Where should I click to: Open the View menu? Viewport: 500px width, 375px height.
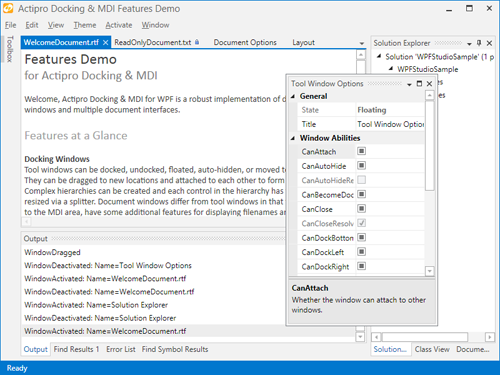(x=56, y=25)
